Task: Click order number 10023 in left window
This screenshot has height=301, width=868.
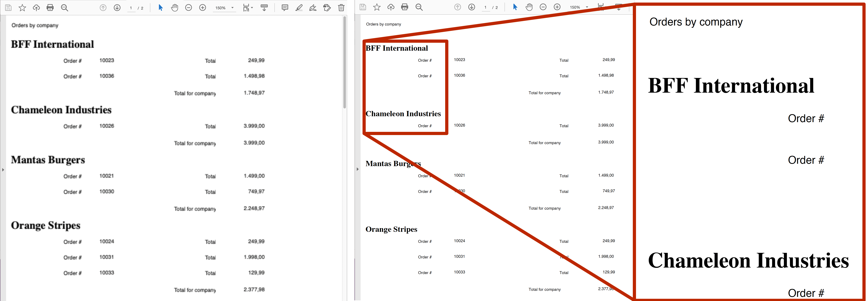Action: coord(106,60)
